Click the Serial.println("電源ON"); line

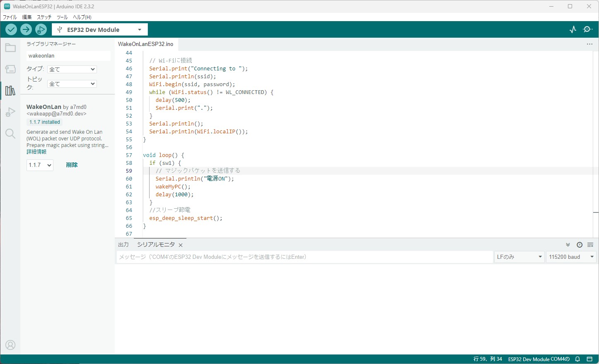(x=195, y=178)
